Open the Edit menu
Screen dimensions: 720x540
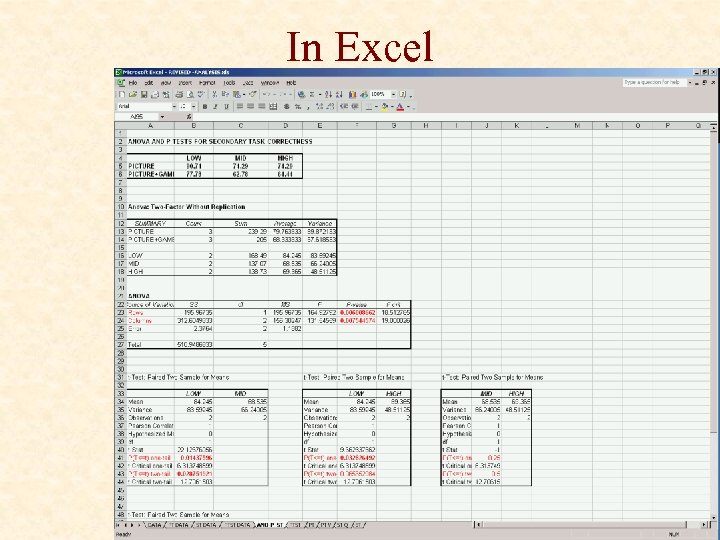point(149,83)
